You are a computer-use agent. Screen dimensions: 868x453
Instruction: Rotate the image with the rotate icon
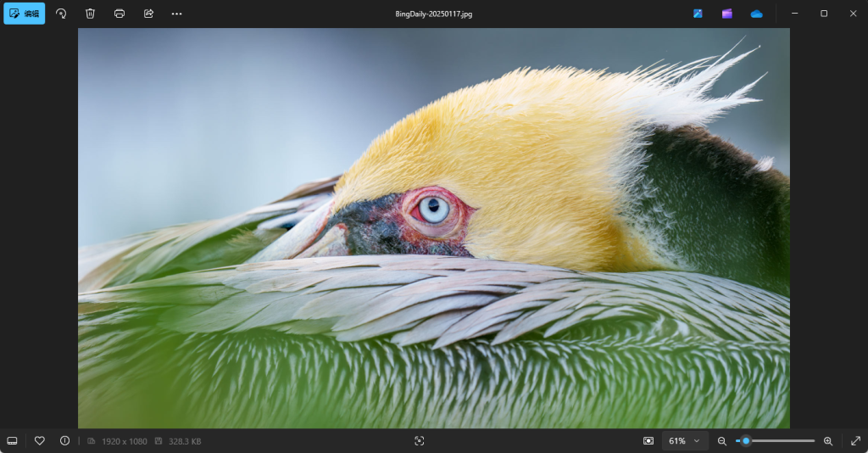(x=61, y=14)
